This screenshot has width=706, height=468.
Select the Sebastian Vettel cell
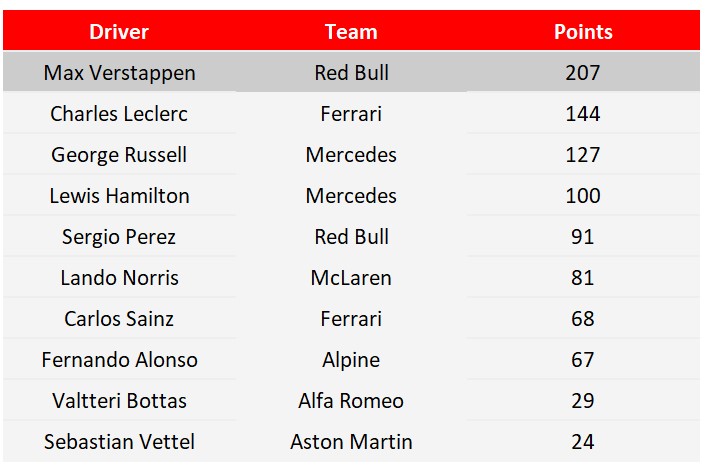tap(119, 441)
